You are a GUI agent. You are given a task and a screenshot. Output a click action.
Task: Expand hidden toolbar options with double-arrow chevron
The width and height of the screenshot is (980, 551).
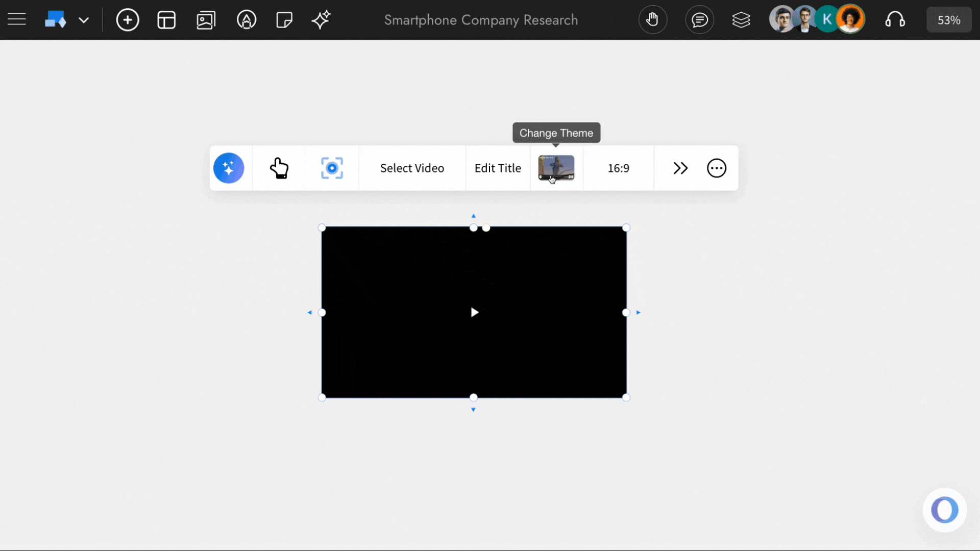pos(680,168)
